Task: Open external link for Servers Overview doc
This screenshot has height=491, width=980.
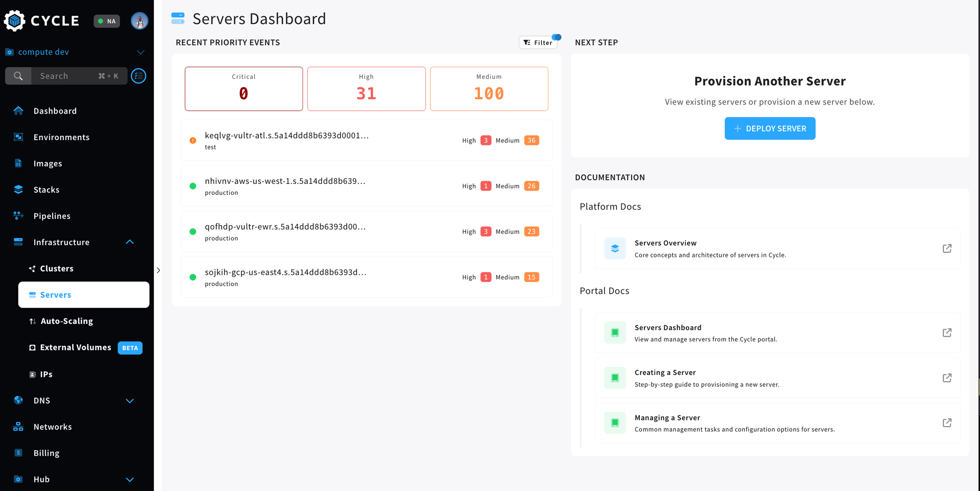Action: click(x=947, y=248)
